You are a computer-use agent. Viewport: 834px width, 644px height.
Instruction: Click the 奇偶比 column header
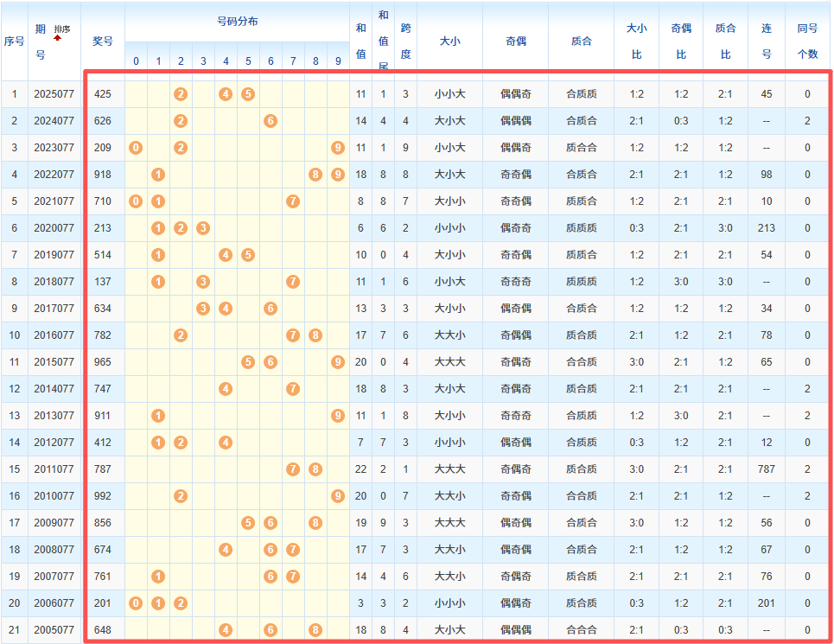click(x=681, y=41)
